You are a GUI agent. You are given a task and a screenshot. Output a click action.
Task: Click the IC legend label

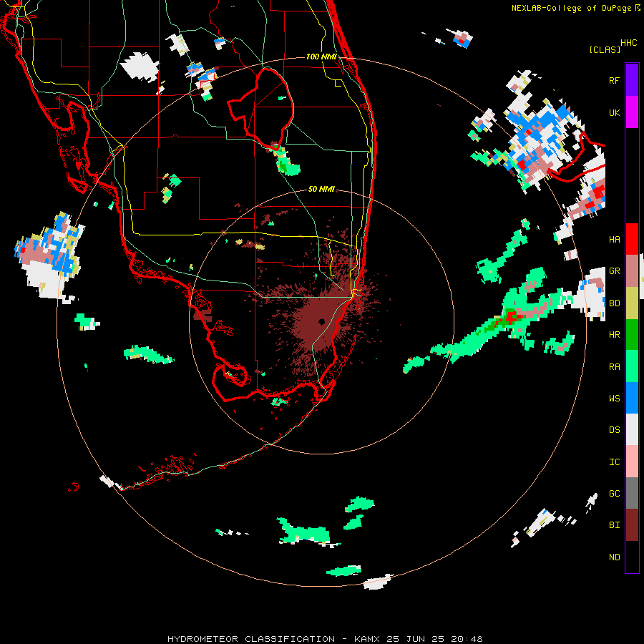[614, 462]
